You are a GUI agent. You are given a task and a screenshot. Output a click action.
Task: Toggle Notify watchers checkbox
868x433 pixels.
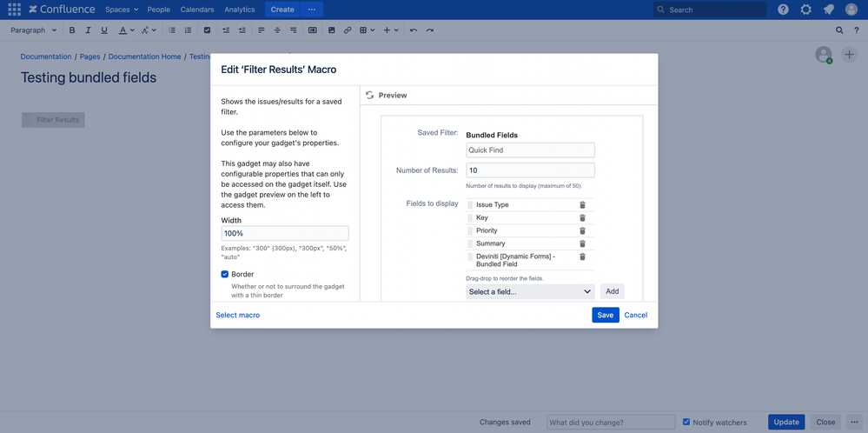coord(686,422)
